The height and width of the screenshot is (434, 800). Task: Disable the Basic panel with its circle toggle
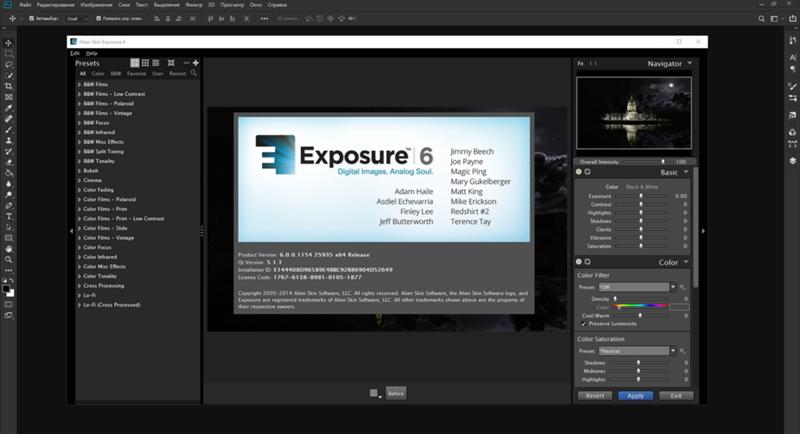point(579,172)
